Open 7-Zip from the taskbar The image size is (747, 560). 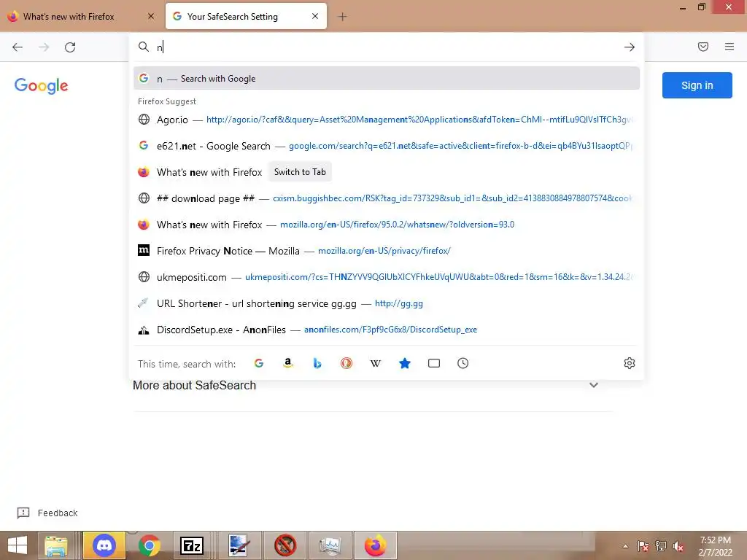point(192,545)
